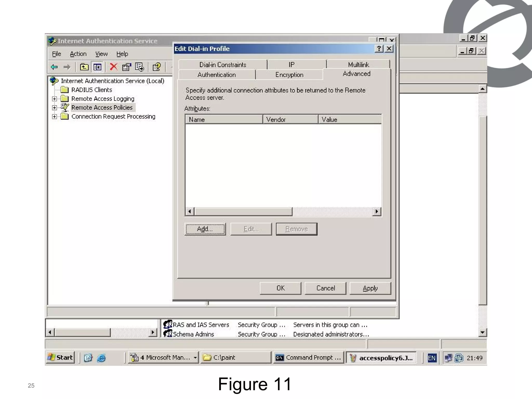Image resolution: width=532 pixels, height=399 pixels.
Task: Click the attributes list horizontal scrollbar thumb
Action: pyautogui.click(x=243, y=211)
